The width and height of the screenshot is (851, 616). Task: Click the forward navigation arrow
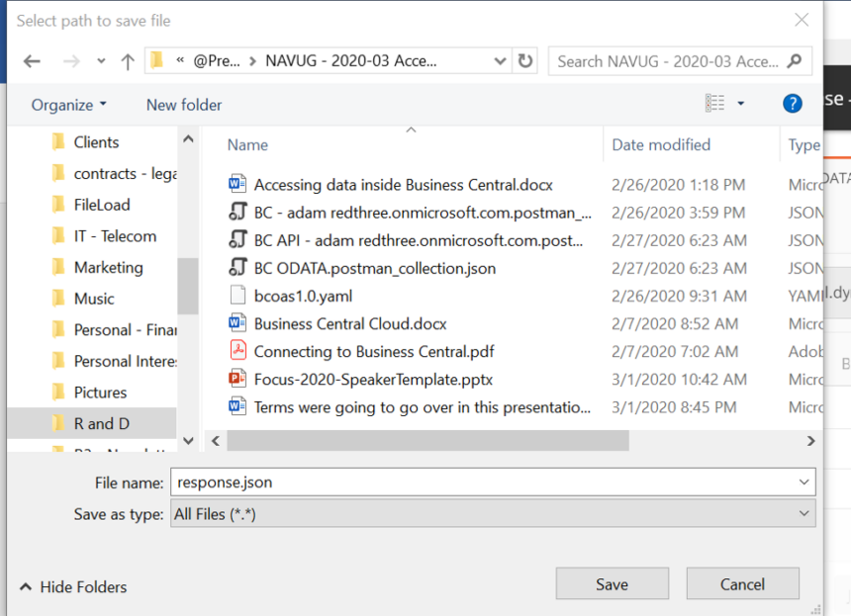(71, 61)
